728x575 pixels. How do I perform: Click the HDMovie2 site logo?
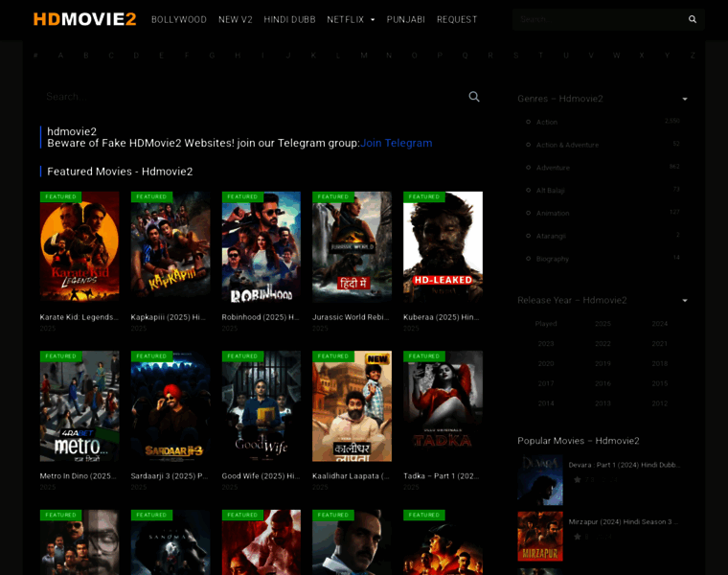(x=84, y=19)
